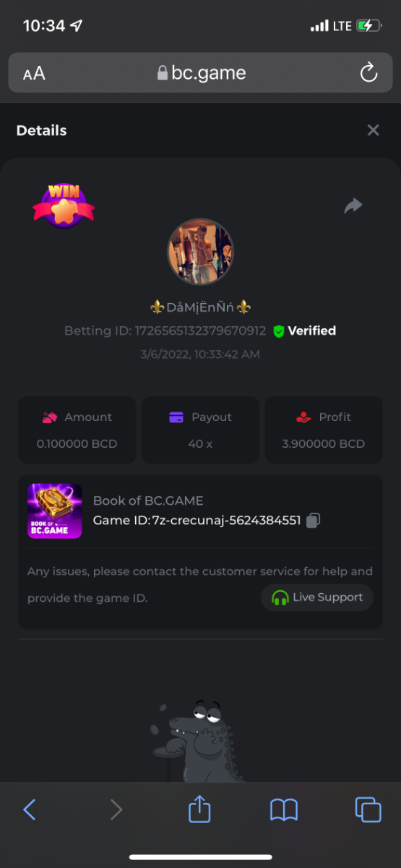Image resolution: width=401 pixels, height=868 pixels.
Task: Go back to the previous page
Action: [x=30, y=809]
